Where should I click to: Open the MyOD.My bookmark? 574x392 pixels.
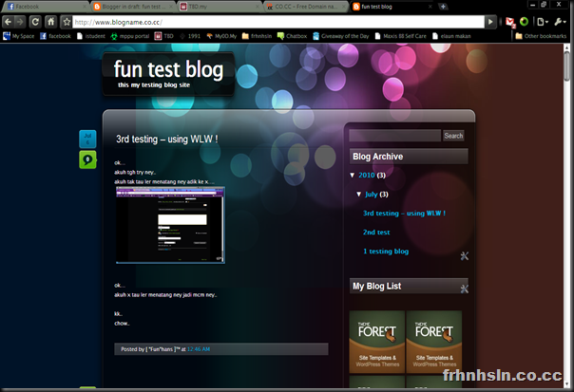(221, 36)
